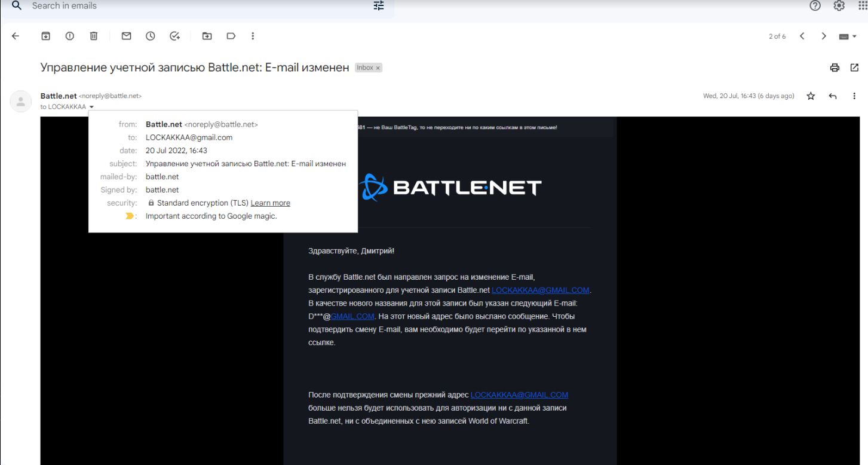Open the Learn more encryption link
The image size is (868, 465).
[x=270, y=203]
